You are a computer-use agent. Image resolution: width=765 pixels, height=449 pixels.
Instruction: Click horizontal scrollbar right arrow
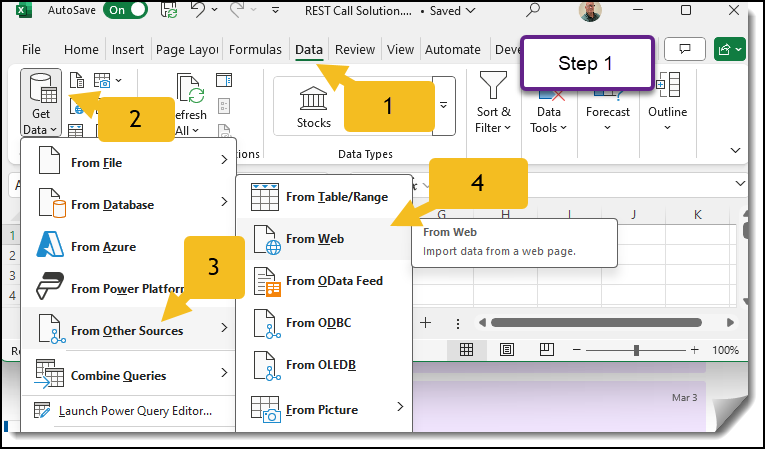(730, 323)
